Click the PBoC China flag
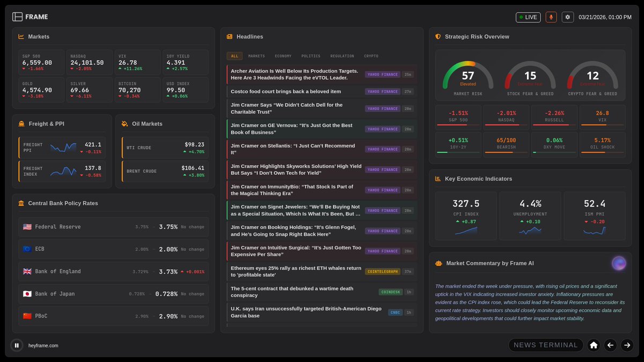Viewport: 644px width, 362px height. pos(27,316)
